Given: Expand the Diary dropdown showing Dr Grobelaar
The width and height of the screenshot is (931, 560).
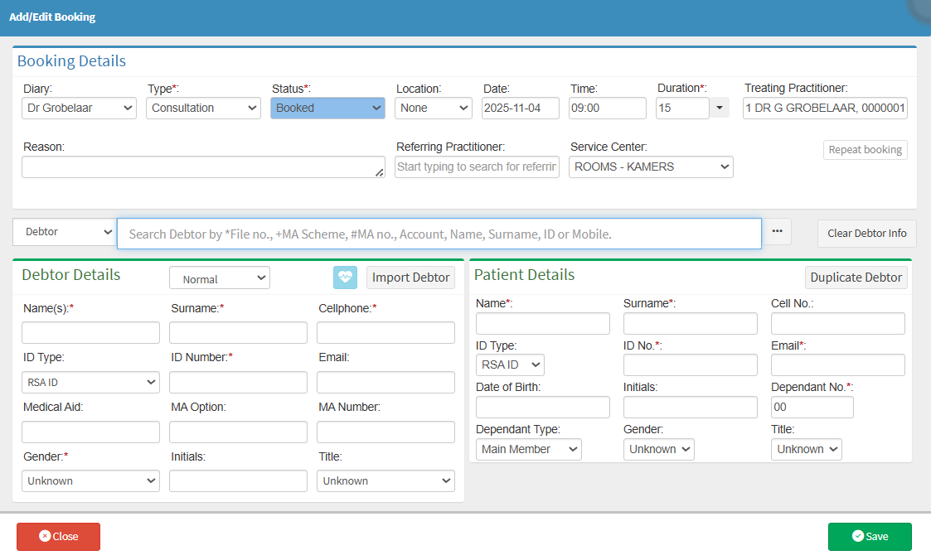Looking at the screenshot, I should coord(79,108).
